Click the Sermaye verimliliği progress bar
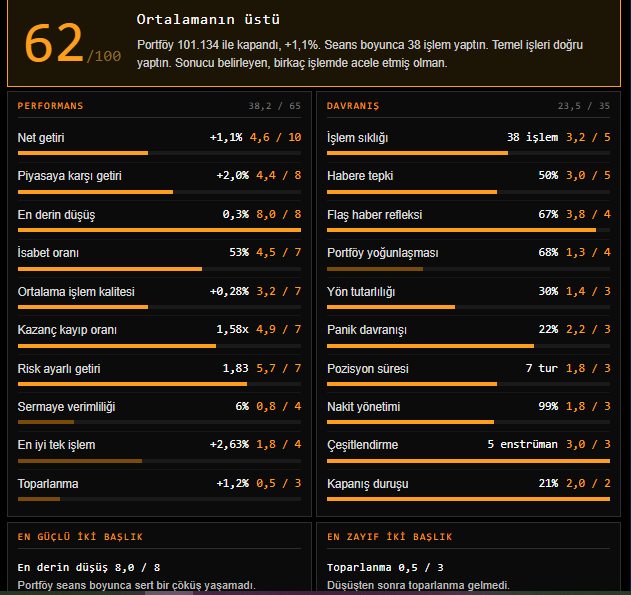Image resolution: width=631 pixels, height=595 pixels. (x=159, y=422)
